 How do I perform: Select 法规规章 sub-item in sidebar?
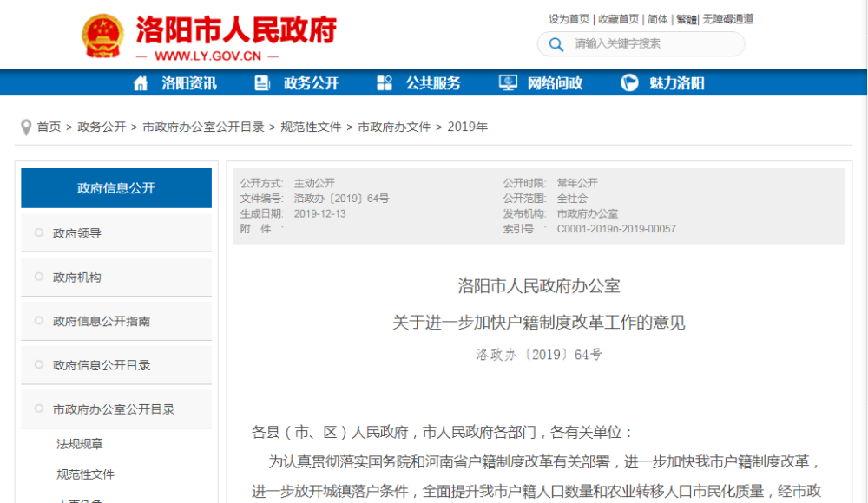pos(79,444)
